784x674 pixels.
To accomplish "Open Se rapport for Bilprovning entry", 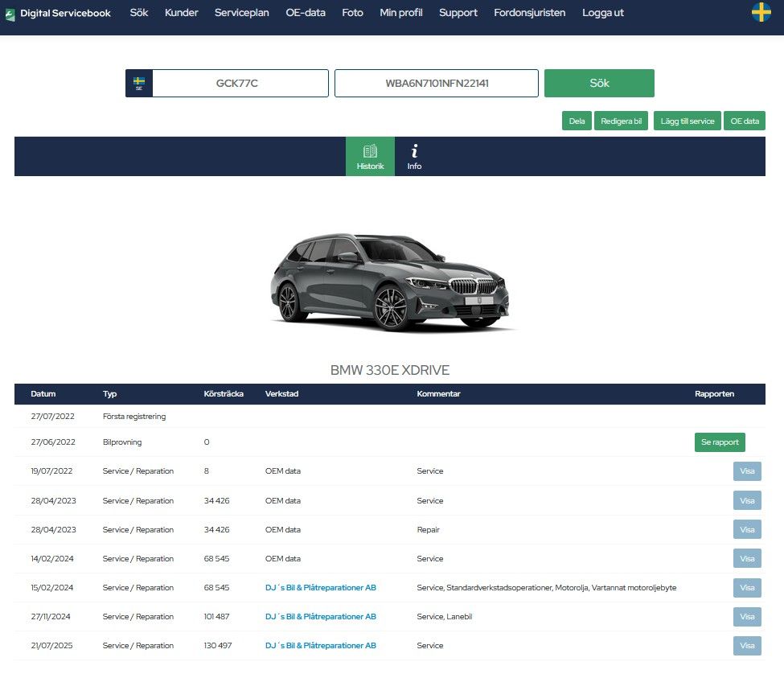I will tap(720, 442).
